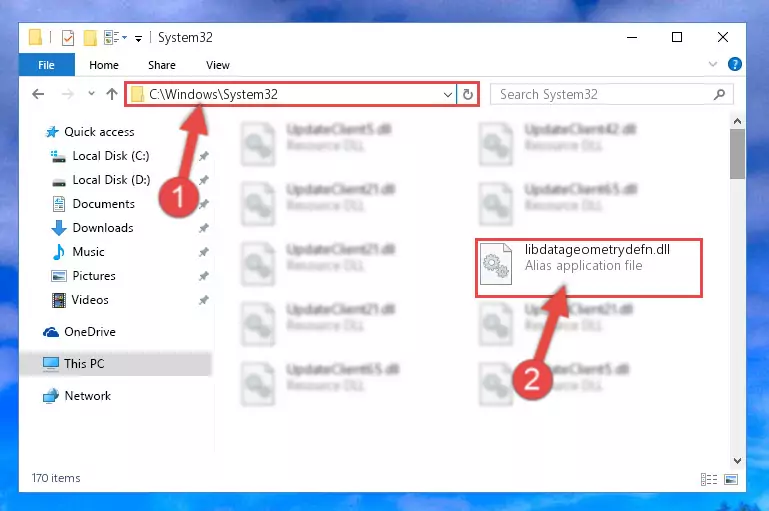This screenshot has width=769, height=511.
Task: Open Videos in the sidebar
Action: point(90,300)
